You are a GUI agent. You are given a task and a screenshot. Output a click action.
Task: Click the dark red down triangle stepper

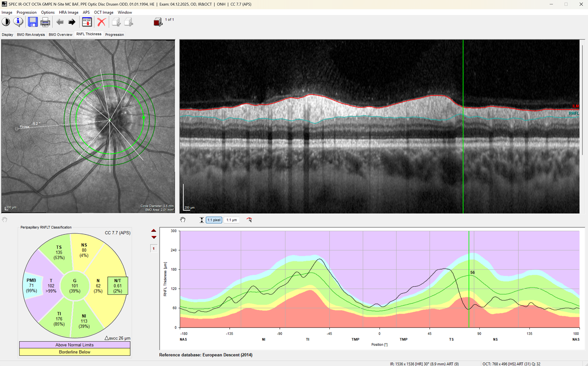pos(153,237)
